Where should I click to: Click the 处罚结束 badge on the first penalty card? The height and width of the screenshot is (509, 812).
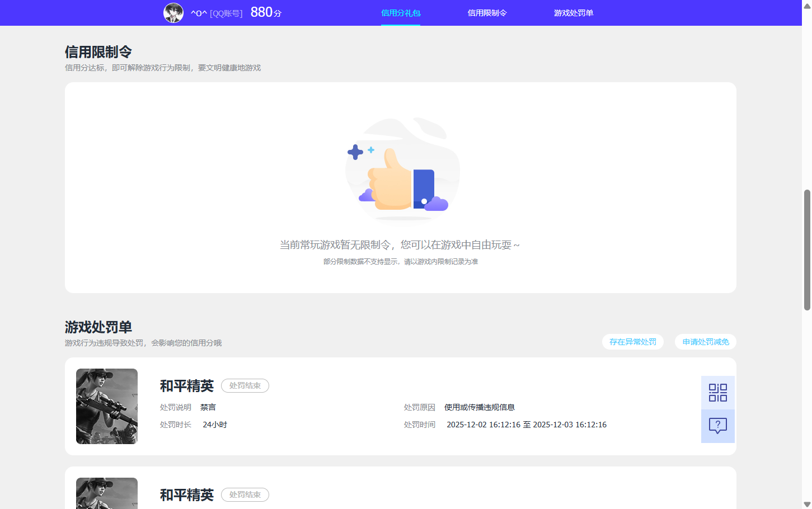245,385
